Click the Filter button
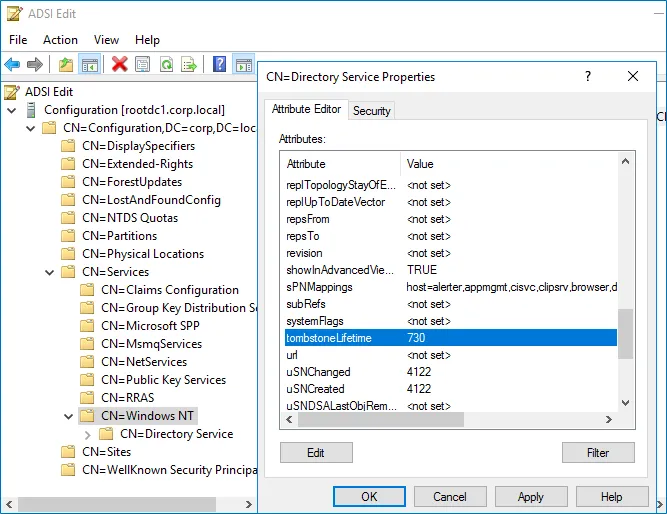This screenshot has height=514, width=667. click(598, 453)
